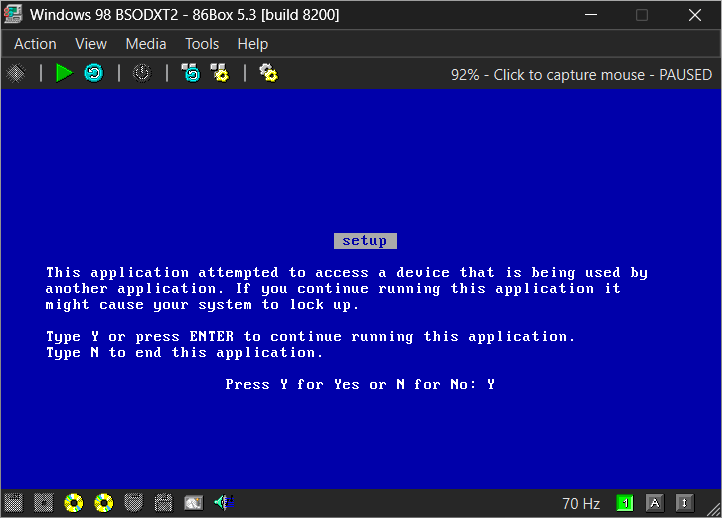Click 'Type Y or press ENTER to continue' line

point(311,337)
